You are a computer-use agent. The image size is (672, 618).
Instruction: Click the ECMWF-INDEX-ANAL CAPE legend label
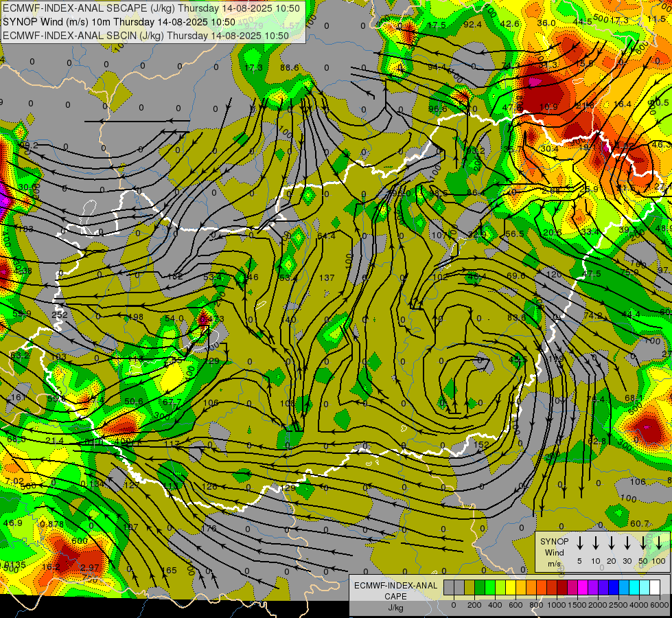395,591
